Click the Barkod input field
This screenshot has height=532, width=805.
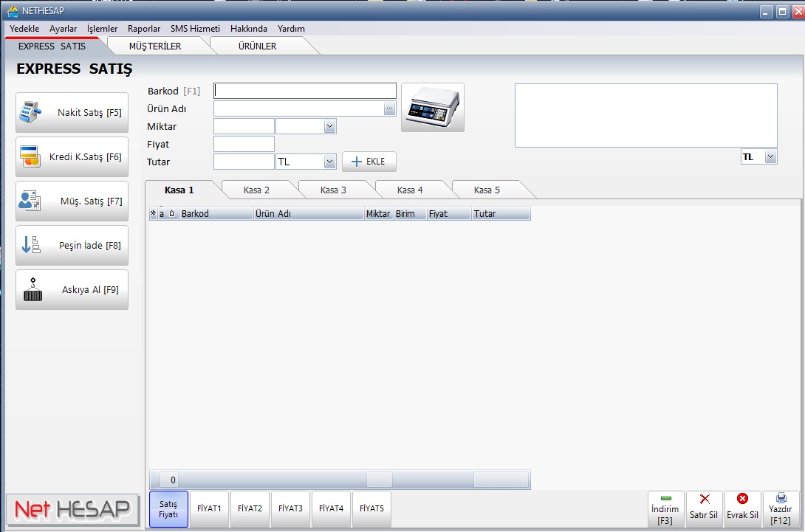[304, 91]
